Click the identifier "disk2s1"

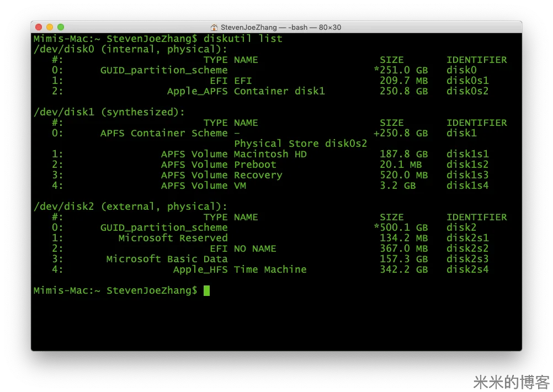(x=467, y=238)
